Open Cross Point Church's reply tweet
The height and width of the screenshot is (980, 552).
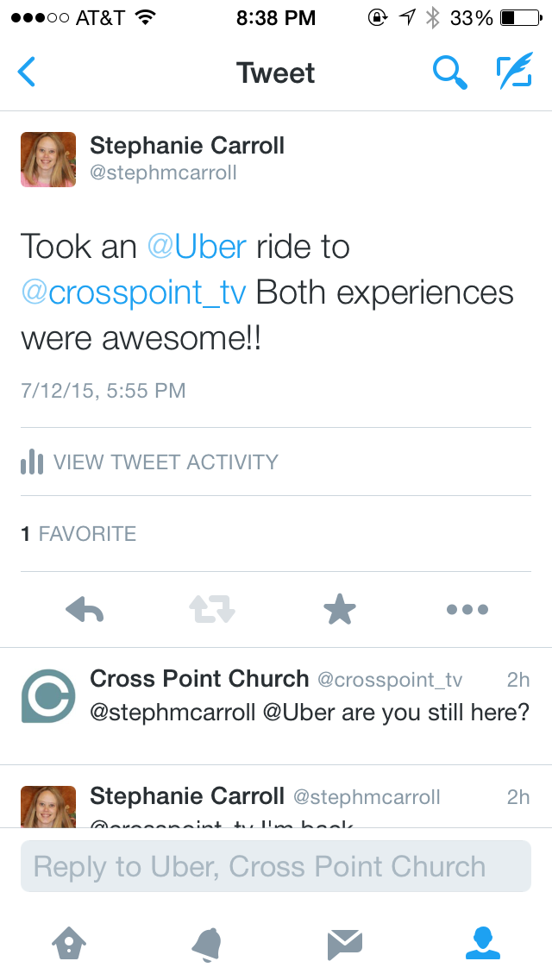pyautogui.click(x=309, y=713)
